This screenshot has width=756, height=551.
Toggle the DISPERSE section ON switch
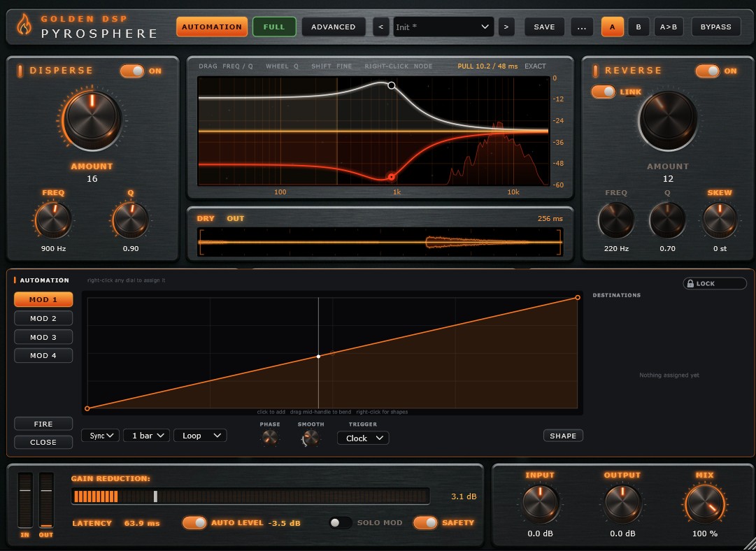[132, 71]
